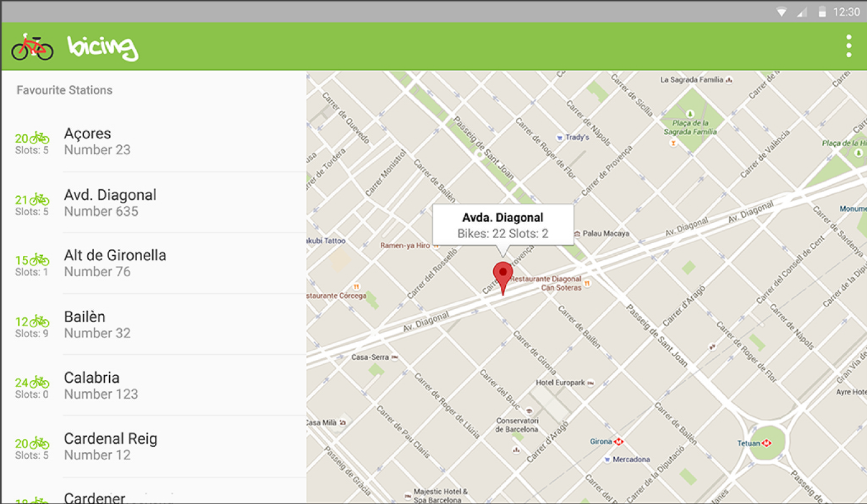Tap the Casa-Serra landmark icon
The image size is (867, 504).
tap(395, 357)
